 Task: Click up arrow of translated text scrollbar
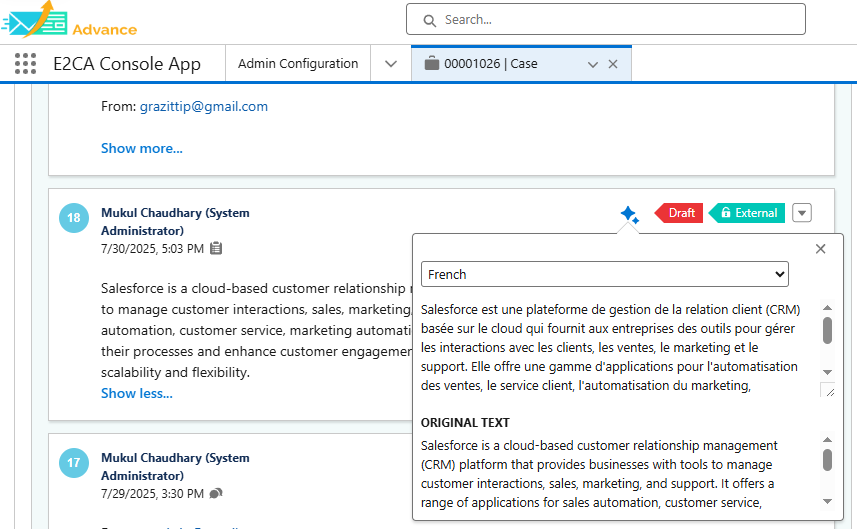(x=827, y=308)
